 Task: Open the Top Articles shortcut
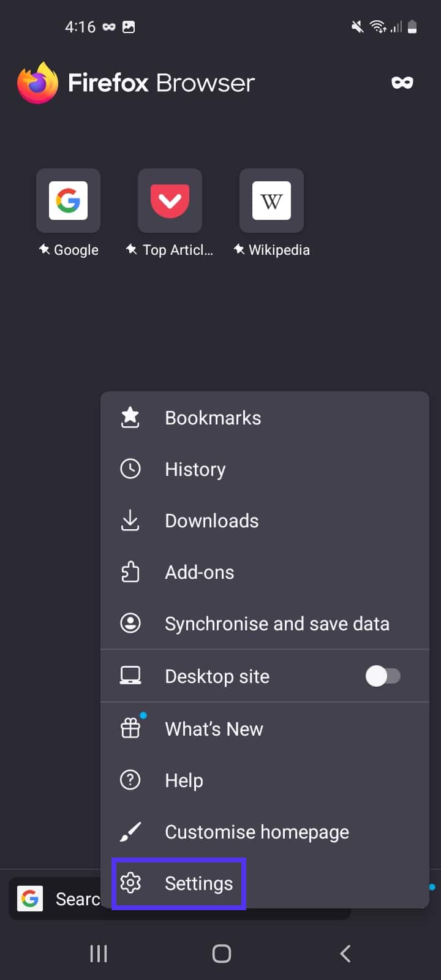point(170,201)
